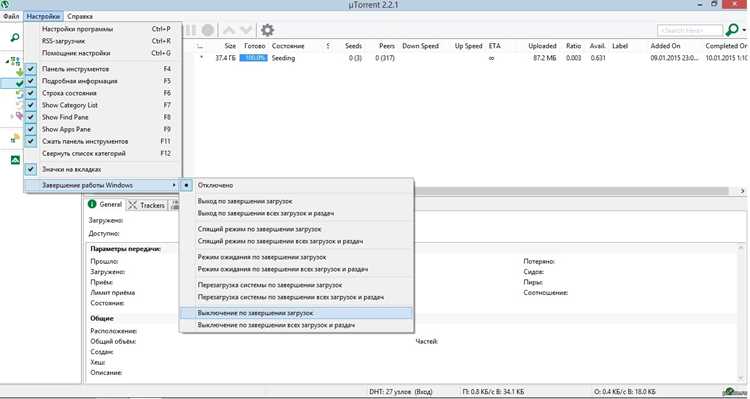Move torrent up in queue arrow
This screenshot has height=399, width=750.
229,30
